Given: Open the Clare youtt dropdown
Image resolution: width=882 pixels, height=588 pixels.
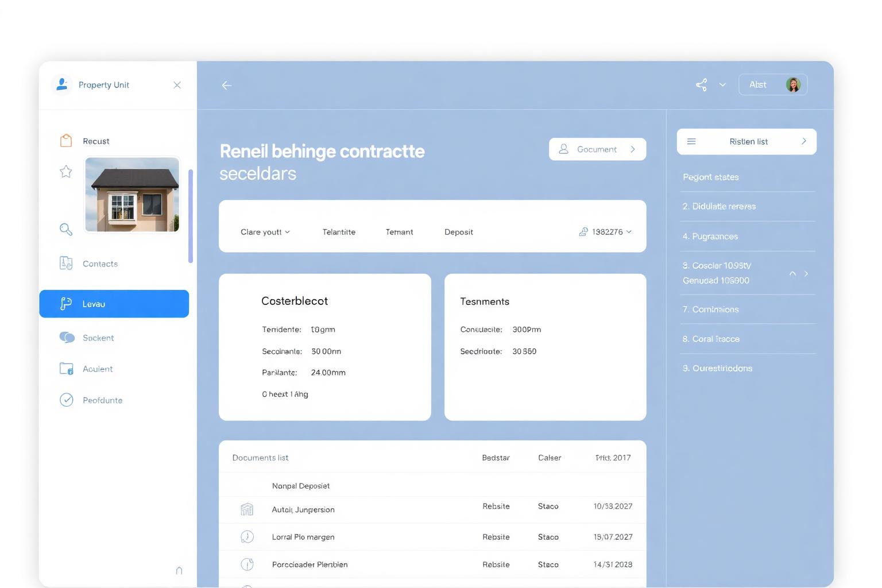Looking at the screenshot, I should [x=265, y=232].
